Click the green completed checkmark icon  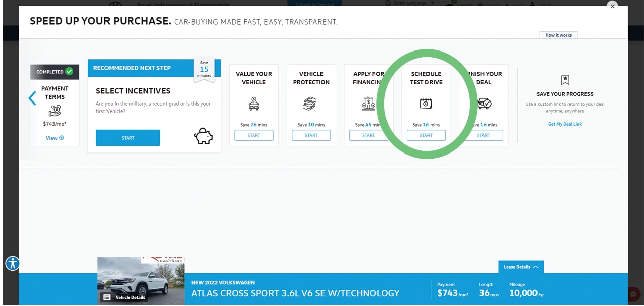[69, 72]
